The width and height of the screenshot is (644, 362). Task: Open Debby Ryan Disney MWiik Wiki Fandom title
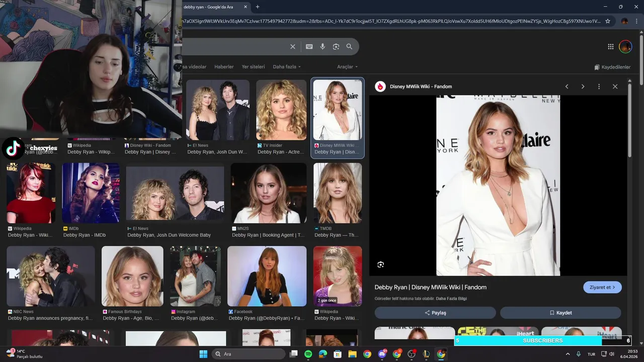point(430,287)
